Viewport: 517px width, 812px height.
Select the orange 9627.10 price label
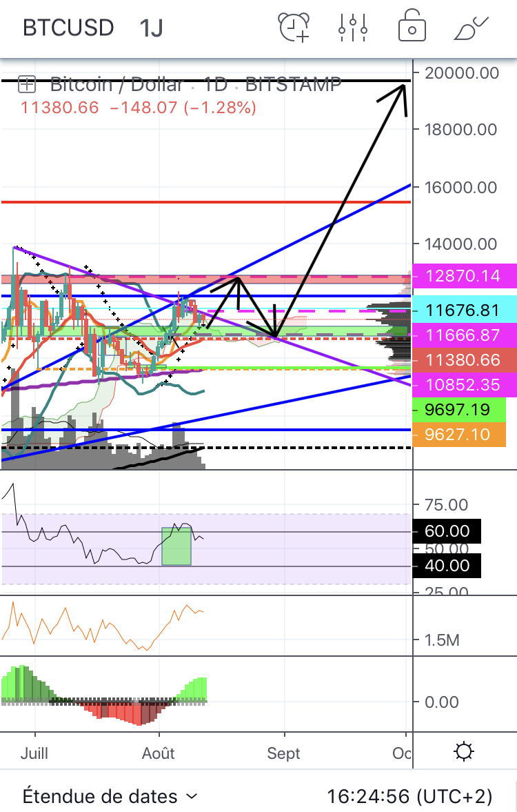tap(458, 435)
